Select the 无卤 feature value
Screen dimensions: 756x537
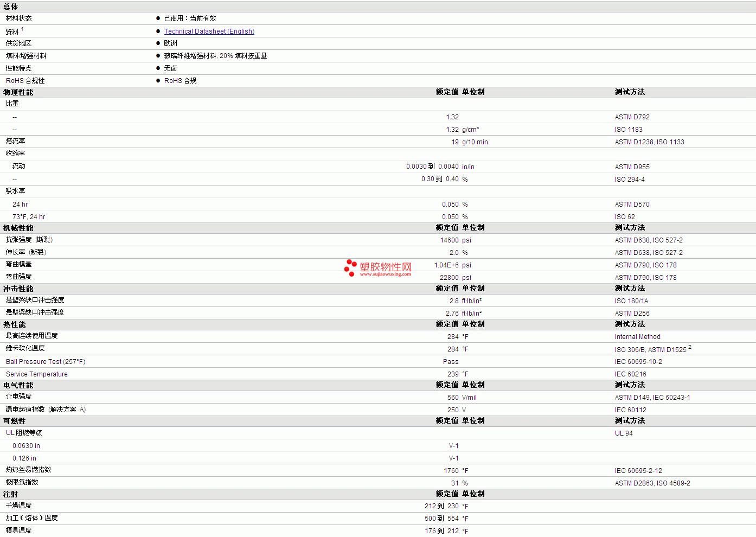(x=171, y=68)
